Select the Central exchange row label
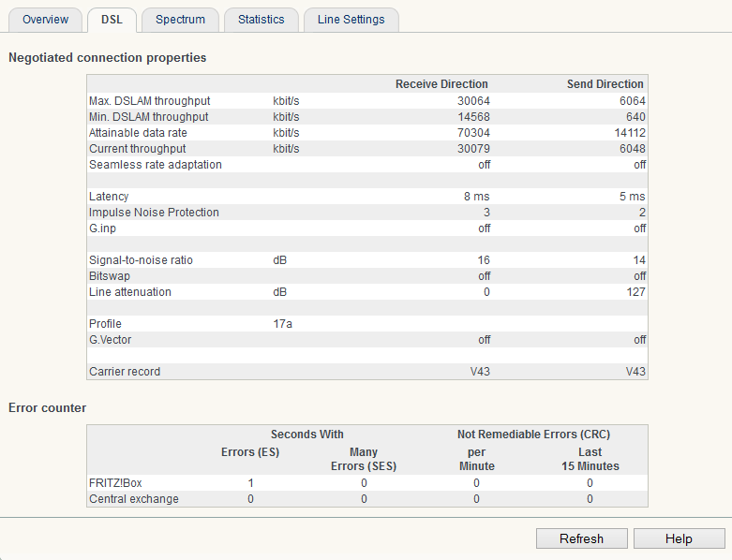The height and width of the screenshot is (560, 732). [x=133, y=499]
